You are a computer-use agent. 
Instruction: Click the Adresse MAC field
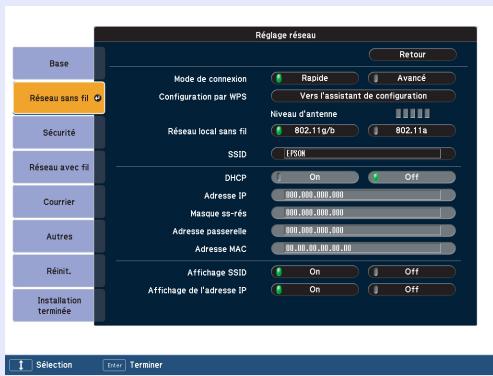363,248
